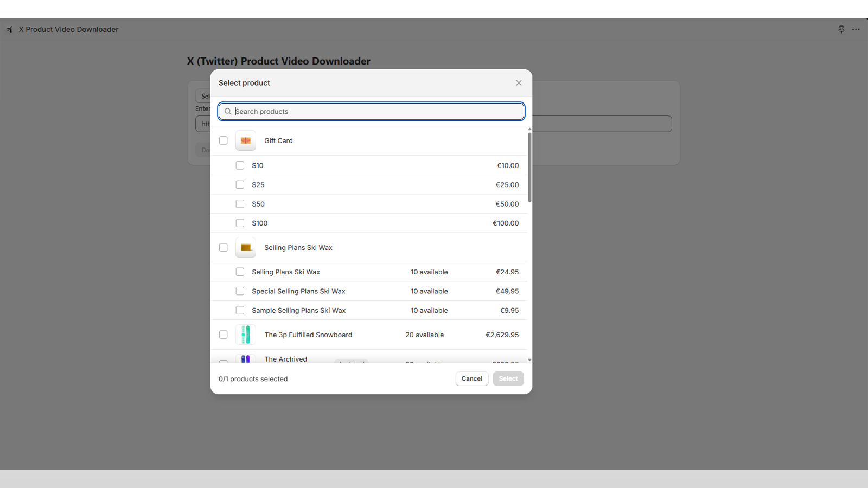Check Special Selling Plans Ski Wax variant
The width and height of the screenshot is (868, 488).
click(240, 291)
